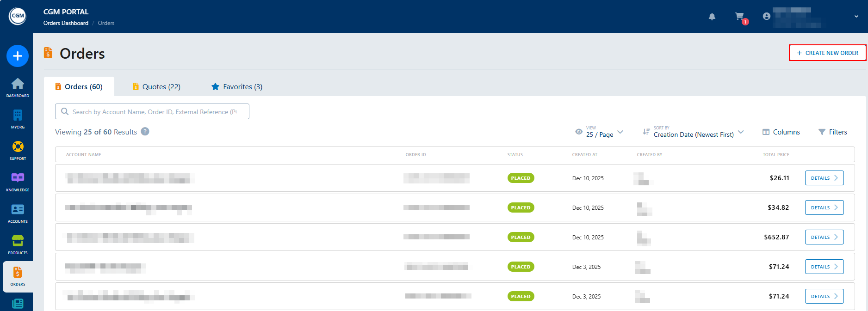
Task: Expand the user profile menu chevron
Action: click(856, 17)
